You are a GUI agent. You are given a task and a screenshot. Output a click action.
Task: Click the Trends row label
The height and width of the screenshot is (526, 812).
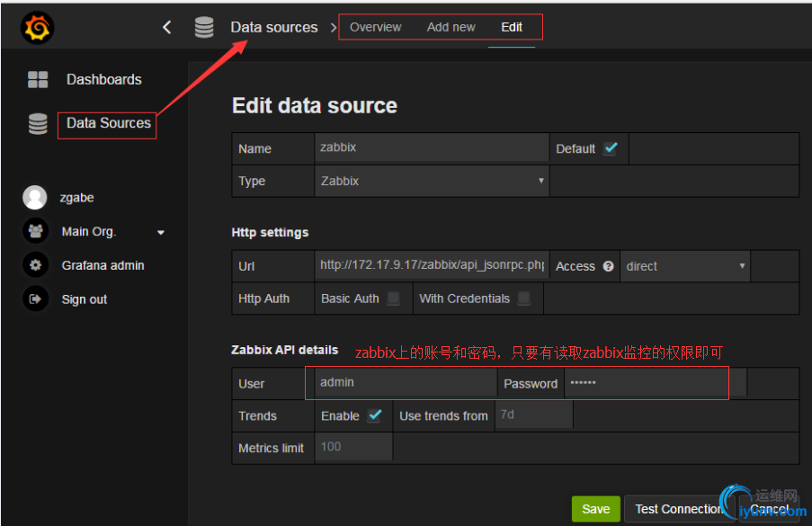[257, 415]
